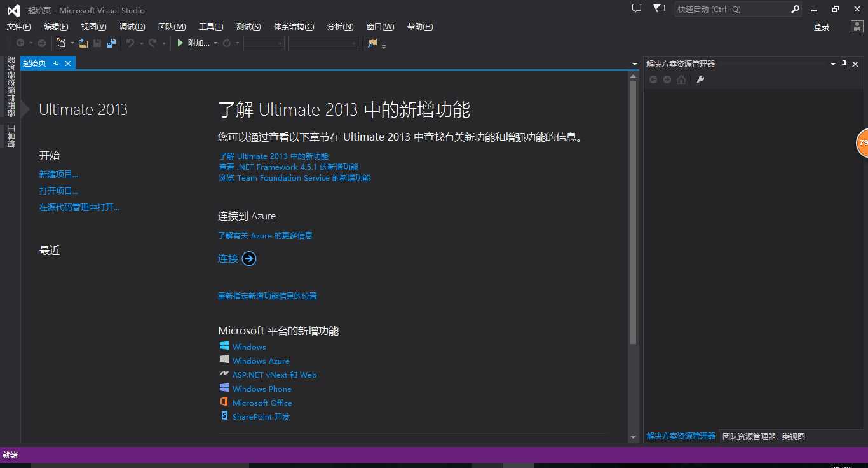The height and width of the screenshot is (468, 868).
Task: Click the circled arrow next to 连接
Action: (249, 258)
